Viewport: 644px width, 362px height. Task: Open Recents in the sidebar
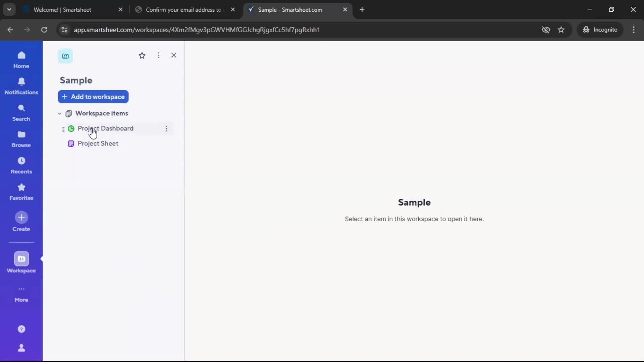(x=21, y=165)
